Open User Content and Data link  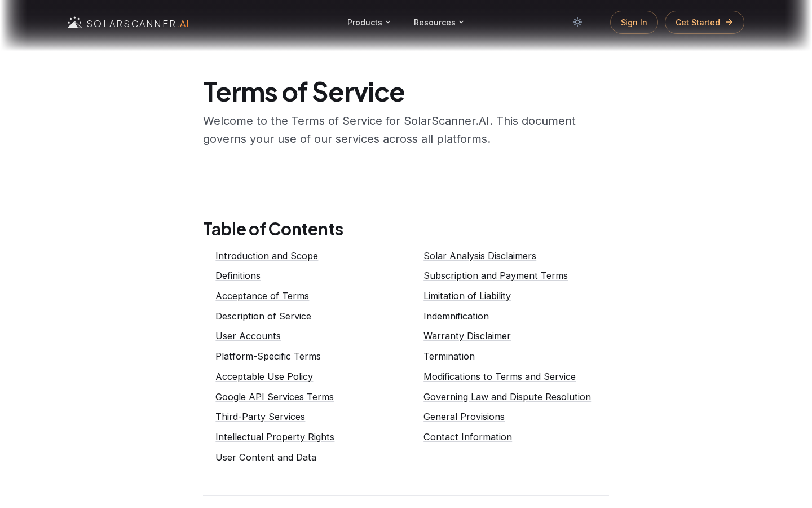tap(266, 457)
